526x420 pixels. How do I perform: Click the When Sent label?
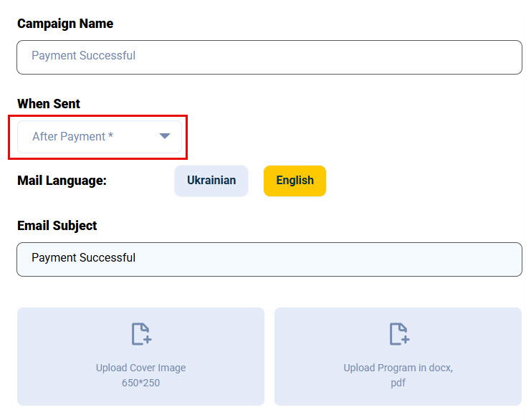pyautogui.click(x=49, y=104)
